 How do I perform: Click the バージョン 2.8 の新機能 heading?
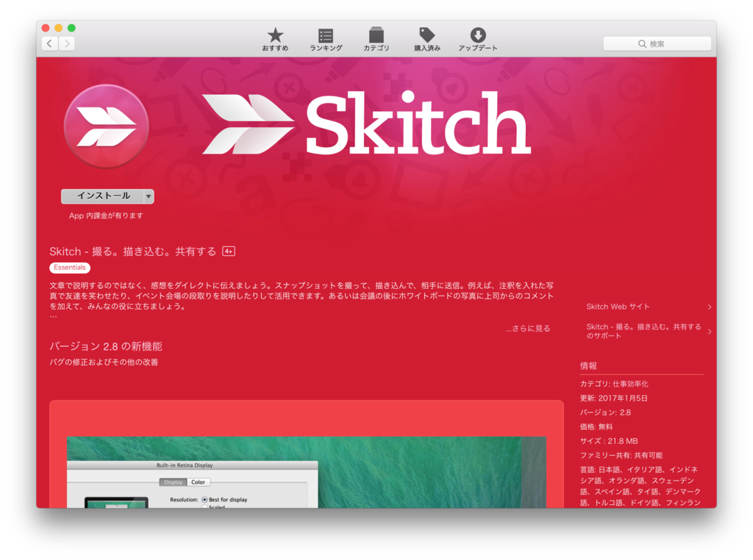106,346
